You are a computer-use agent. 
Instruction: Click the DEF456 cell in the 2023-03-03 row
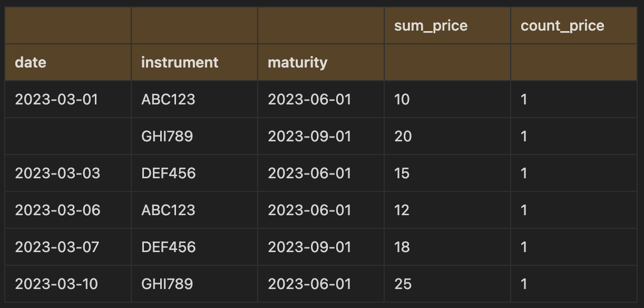[x=194, y=173]
